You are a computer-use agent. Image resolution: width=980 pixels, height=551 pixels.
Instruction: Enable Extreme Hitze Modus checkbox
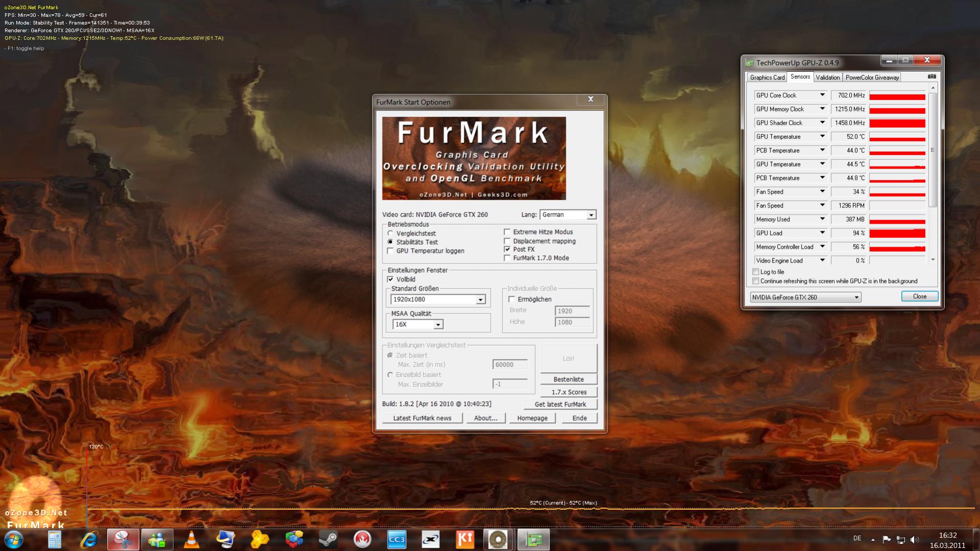[507, 232]
